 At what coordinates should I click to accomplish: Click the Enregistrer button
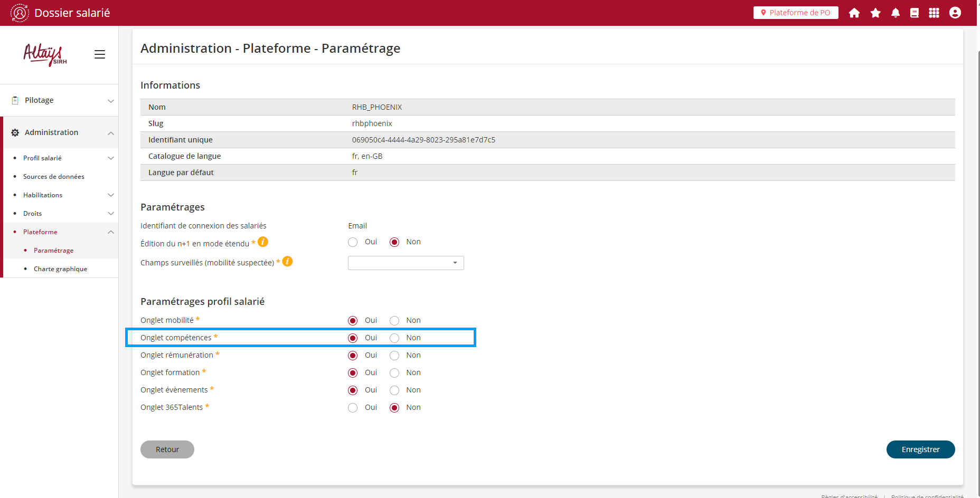(x=920, y=449)
